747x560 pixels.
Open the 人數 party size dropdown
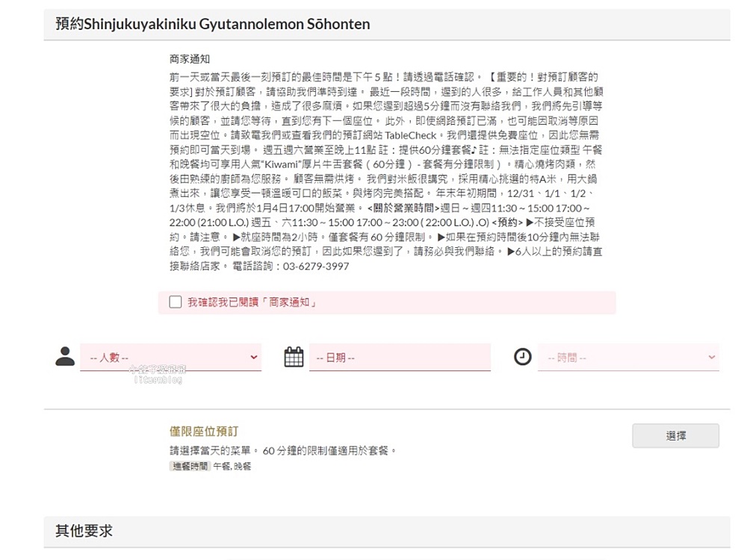pos(170,357)
